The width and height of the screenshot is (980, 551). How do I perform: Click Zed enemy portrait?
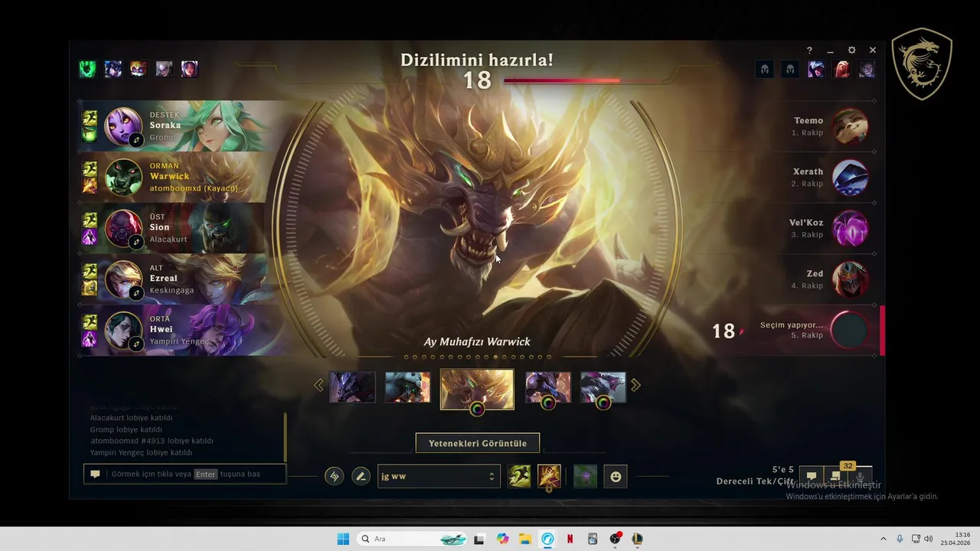tap(850, 279)
